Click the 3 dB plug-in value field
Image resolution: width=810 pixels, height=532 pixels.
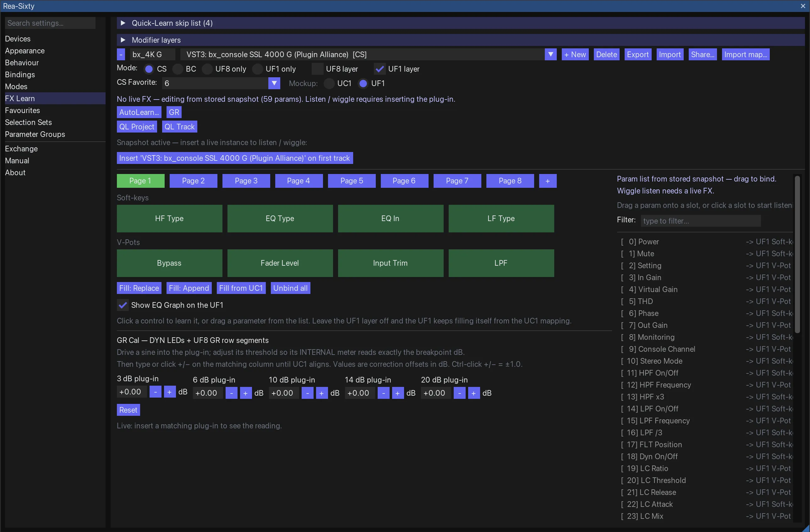point(132,392)
